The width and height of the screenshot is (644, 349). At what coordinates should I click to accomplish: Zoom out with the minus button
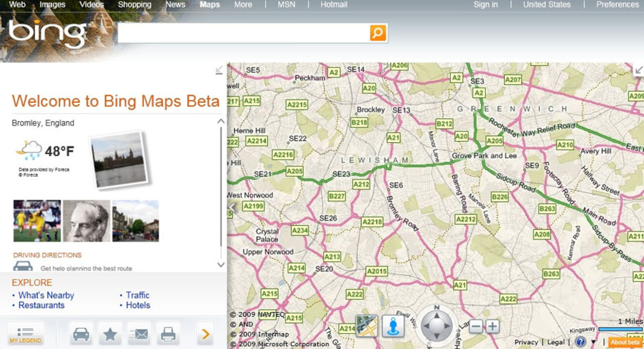tap(476, 326)
